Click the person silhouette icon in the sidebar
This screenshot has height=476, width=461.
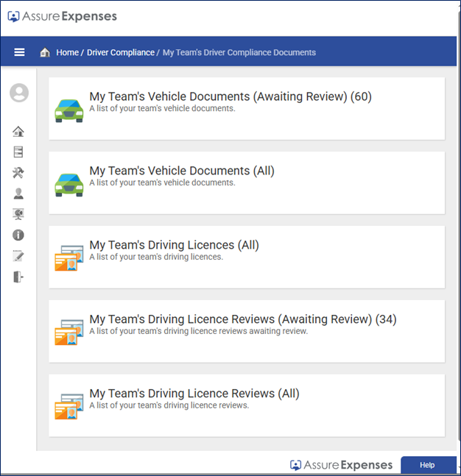click(x=18, y=193)
